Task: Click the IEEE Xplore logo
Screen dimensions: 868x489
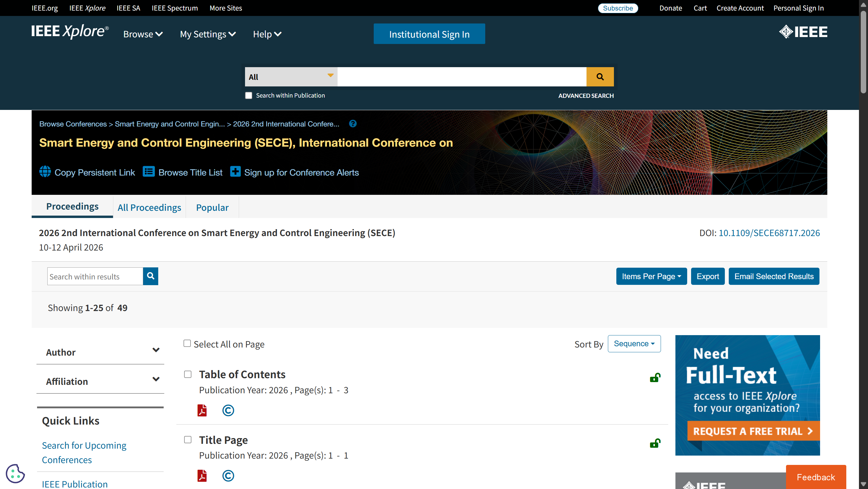Action: 70,32
